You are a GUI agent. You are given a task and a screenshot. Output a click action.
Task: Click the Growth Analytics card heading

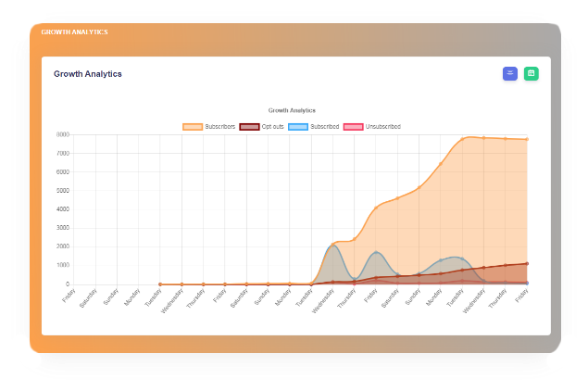87,73
